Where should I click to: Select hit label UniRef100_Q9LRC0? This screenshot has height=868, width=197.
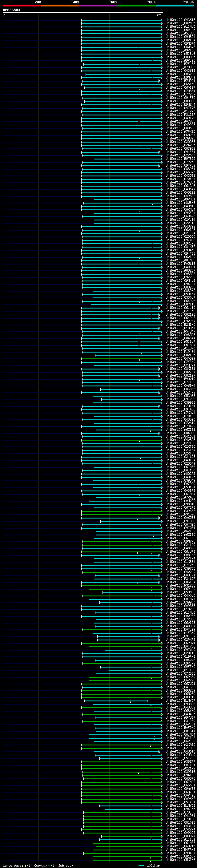180,399
